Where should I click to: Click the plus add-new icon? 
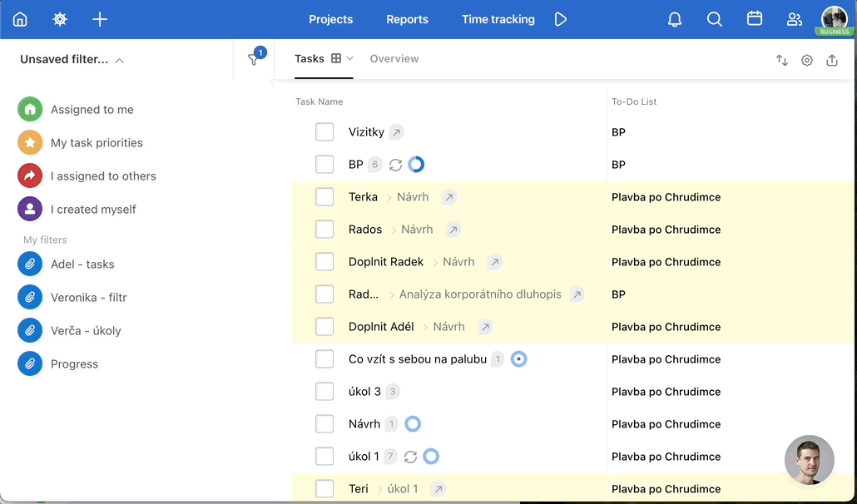point(100,20)
